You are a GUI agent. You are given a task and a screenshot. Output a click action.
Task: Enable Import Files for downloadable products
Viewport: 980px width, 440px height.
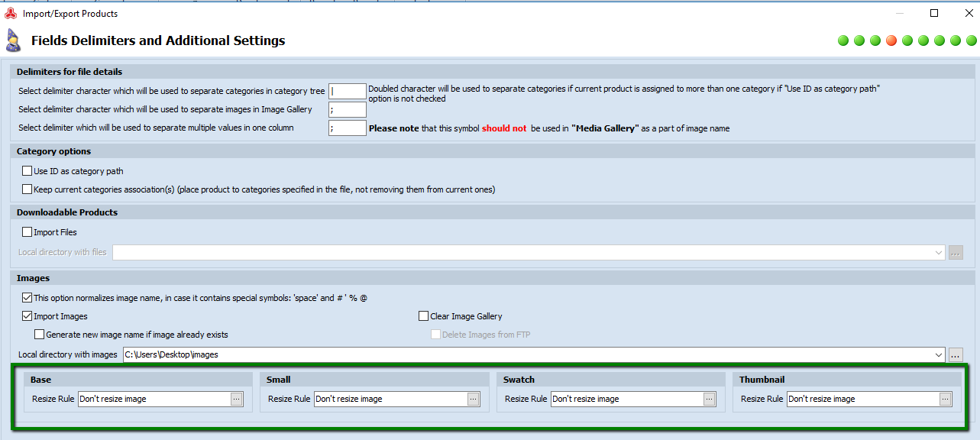point(27,232)
